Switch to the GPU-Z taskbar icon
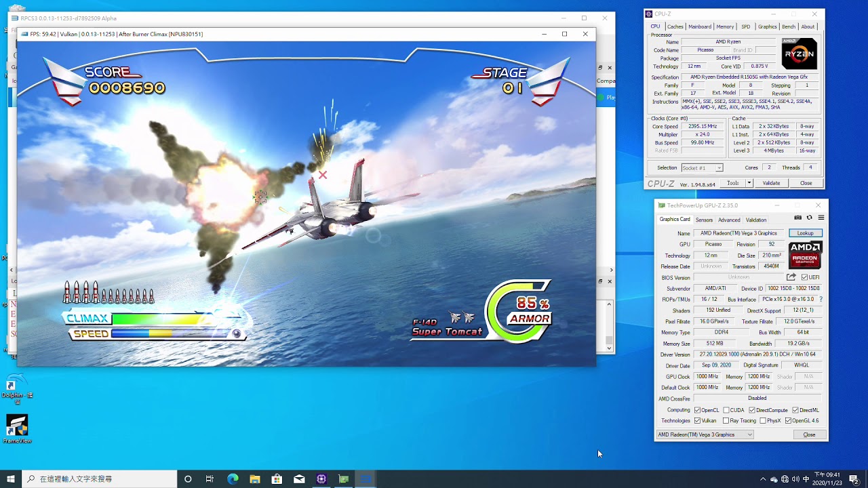 tap(344, 479)
